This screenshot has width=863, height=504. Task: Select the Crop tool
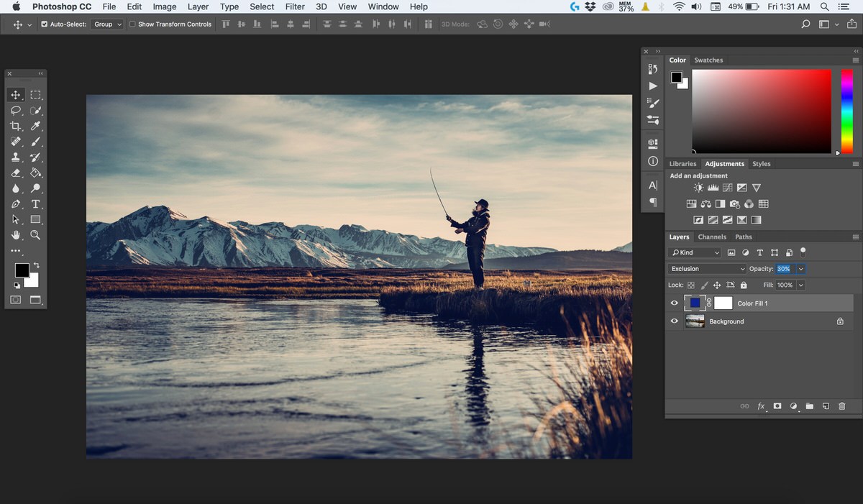[x=15, y=126]
